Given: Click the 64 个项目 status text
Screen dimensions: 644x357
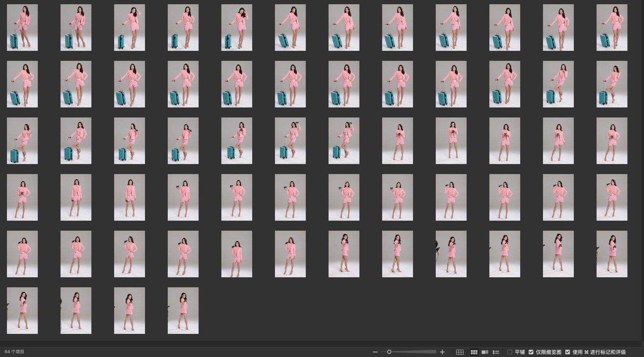Looking at the screenshot, I should (14, 352).
